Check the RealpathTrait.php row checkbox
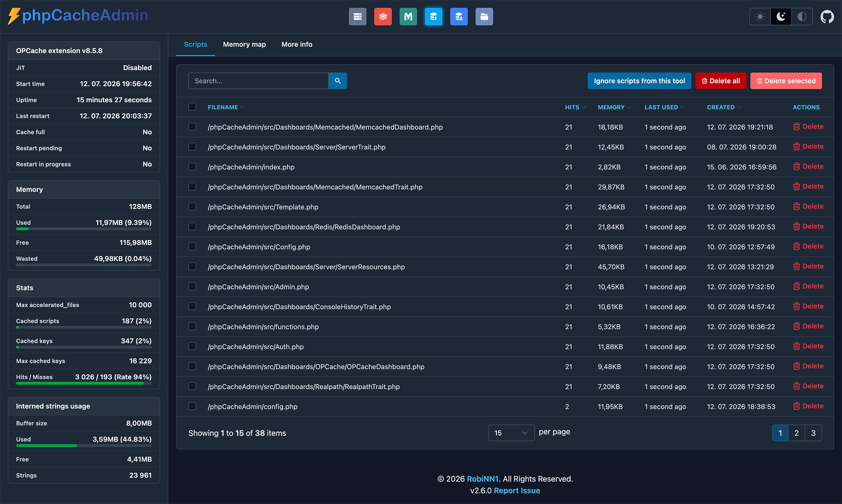This screenshot has width=842, height=504. (x=192, y=386)
